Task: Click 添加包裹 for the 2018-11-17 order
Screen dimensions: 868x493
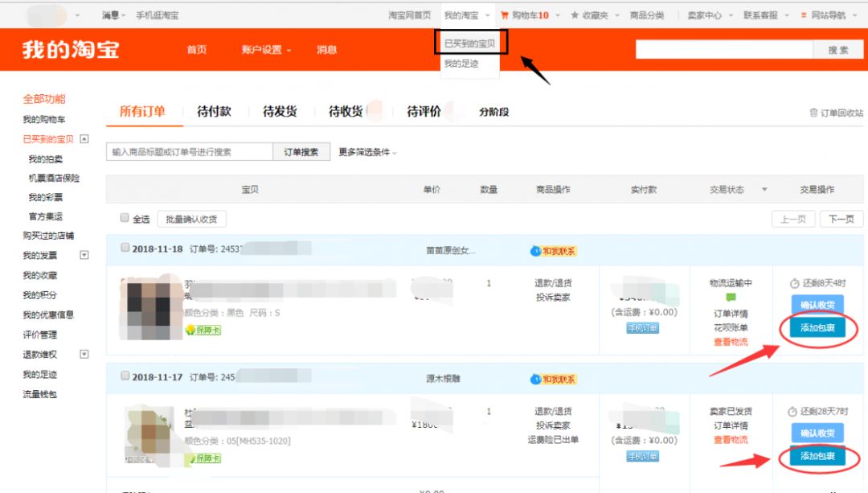Action: 817,456
